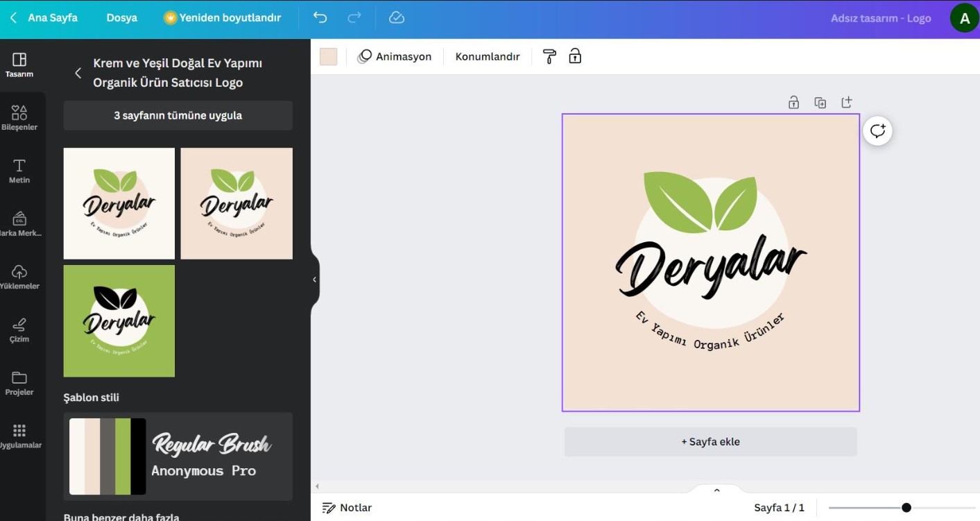Select the green Deryalar logo thumbnail
Screen dimensions: 980x521
coord(119,321)
